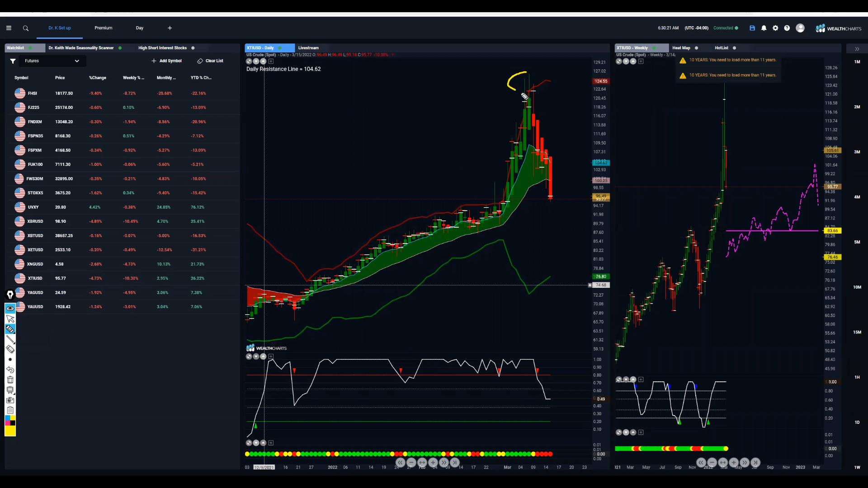Viewport: 868px width, 488px height.
Task: Open the help question mark icon
Action: point(787,28)
